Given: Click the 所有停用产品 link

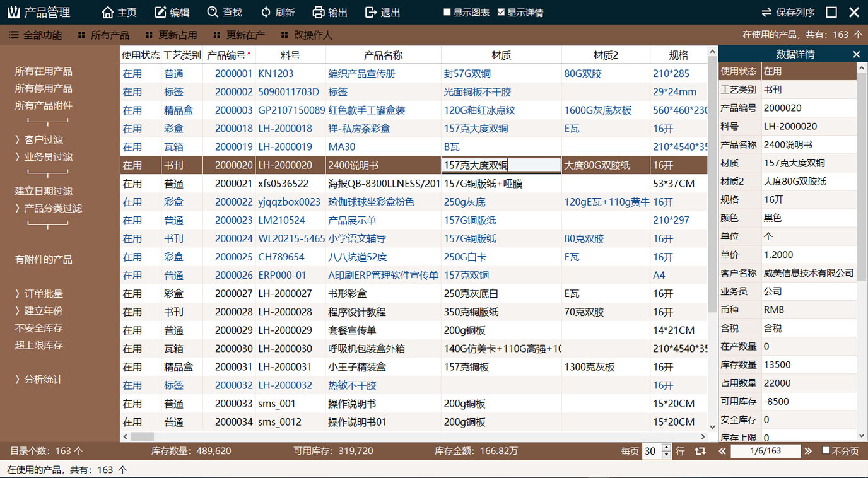Looking at the screenshot, I should pos(44,89).
